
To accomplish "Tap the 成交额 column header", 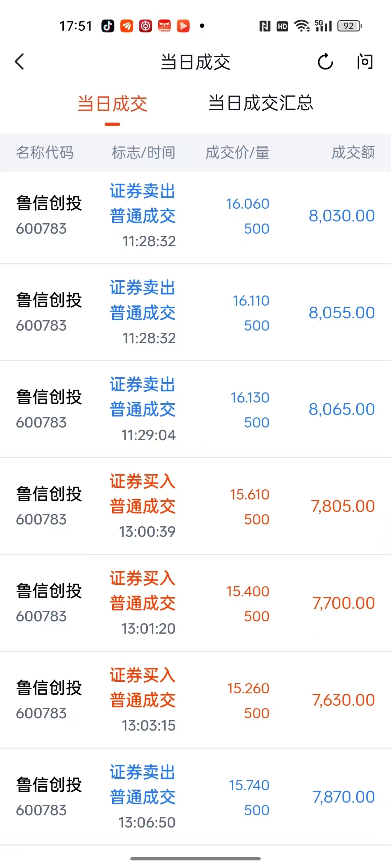I will 353,153.
